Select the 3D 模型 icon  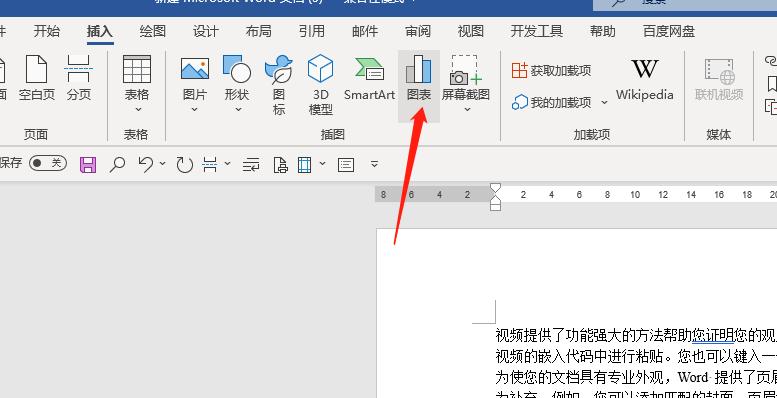321,85
